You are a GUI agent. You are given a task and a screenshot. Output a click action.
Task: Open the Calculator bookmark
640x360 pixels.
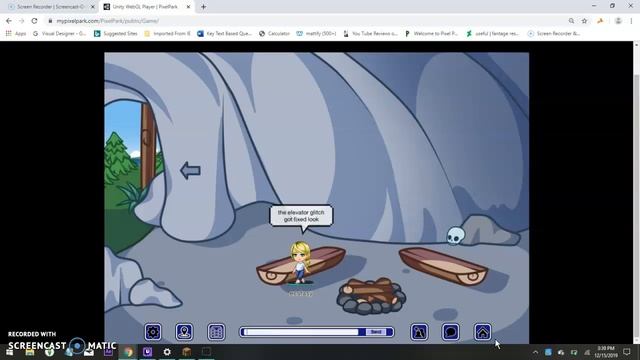(x=274, y=34)
